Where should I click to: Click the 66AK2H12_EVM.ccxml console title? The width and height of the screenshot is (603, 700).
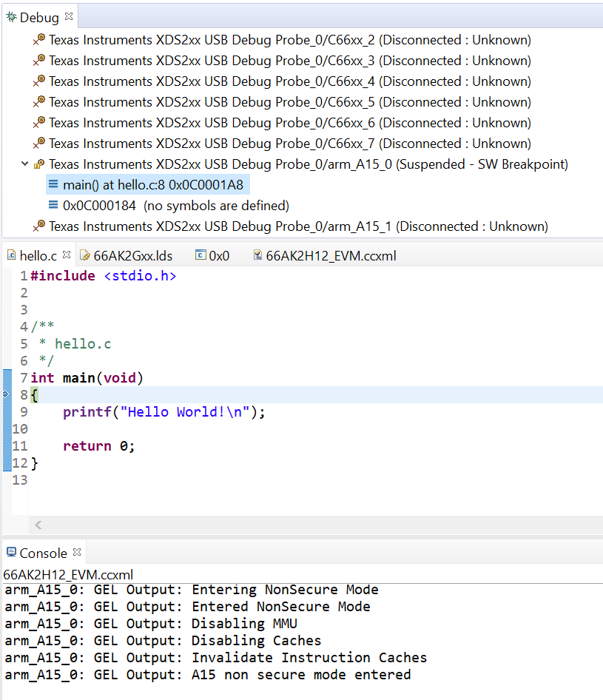click(x=68, y=574)
